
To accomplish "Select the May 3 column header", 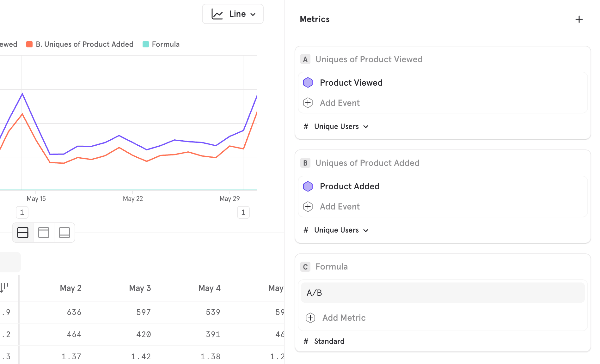I will click(140, 288).
